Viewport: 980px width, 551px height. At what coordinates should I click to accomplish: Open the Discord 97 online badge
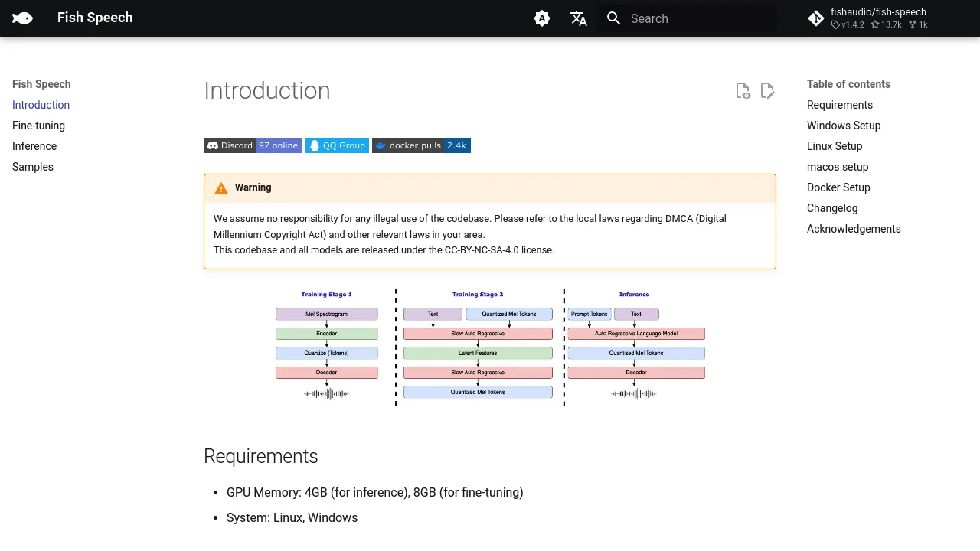[253, 145]
